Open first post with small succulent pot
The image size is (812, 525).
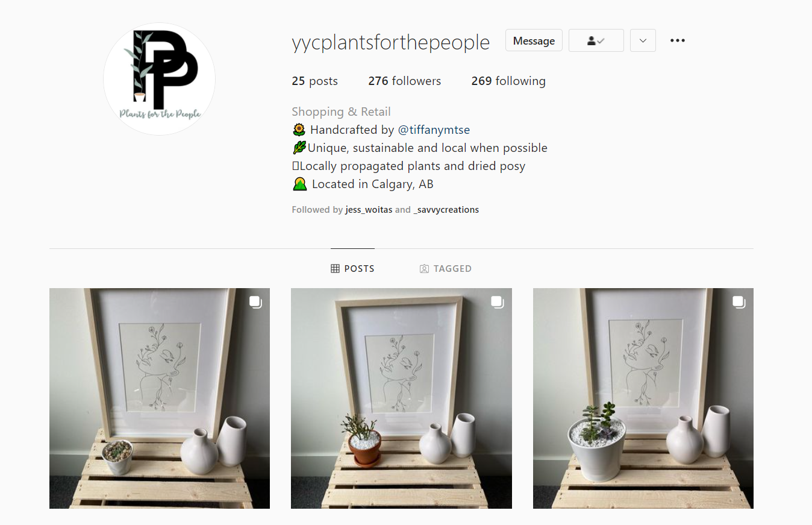pyautogui.click(x=160, y=398)
